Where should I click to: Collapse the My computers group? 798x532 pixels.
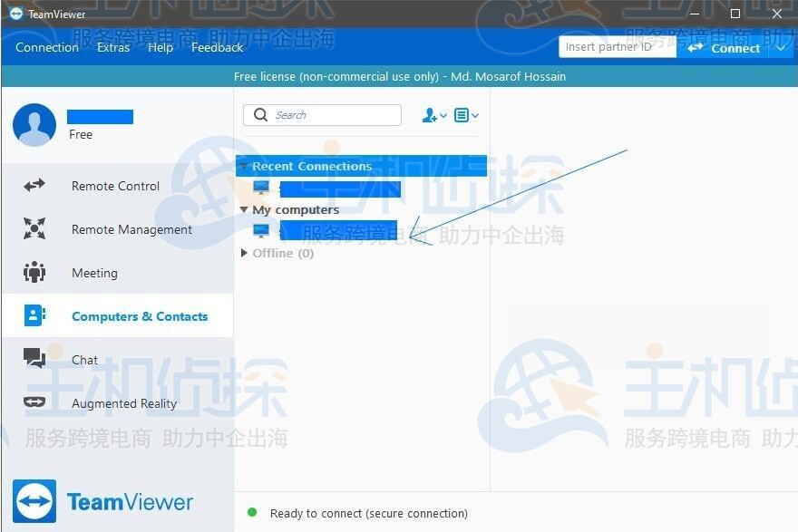[x=243, y=209]
